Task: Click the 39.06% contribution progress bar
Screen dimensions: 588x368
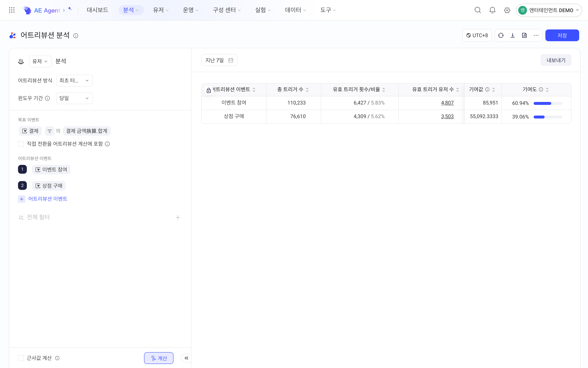Action: coord(548,117)
